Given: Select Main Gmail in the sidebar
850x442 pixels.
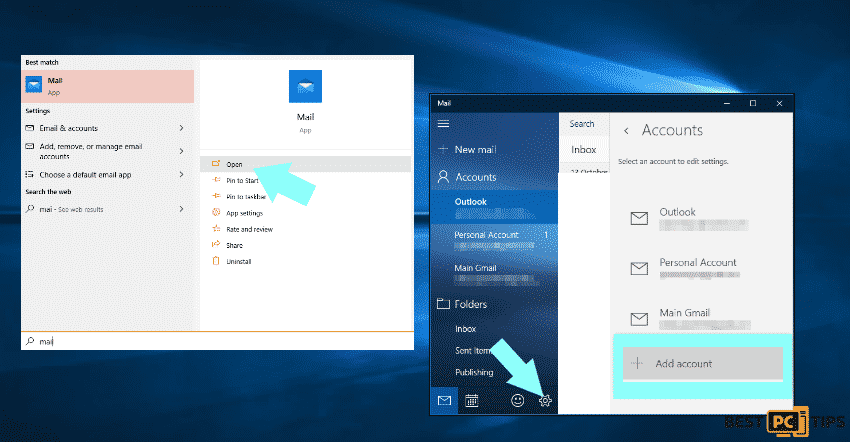Looking at the screenshot, I should (x=494, y=274).
